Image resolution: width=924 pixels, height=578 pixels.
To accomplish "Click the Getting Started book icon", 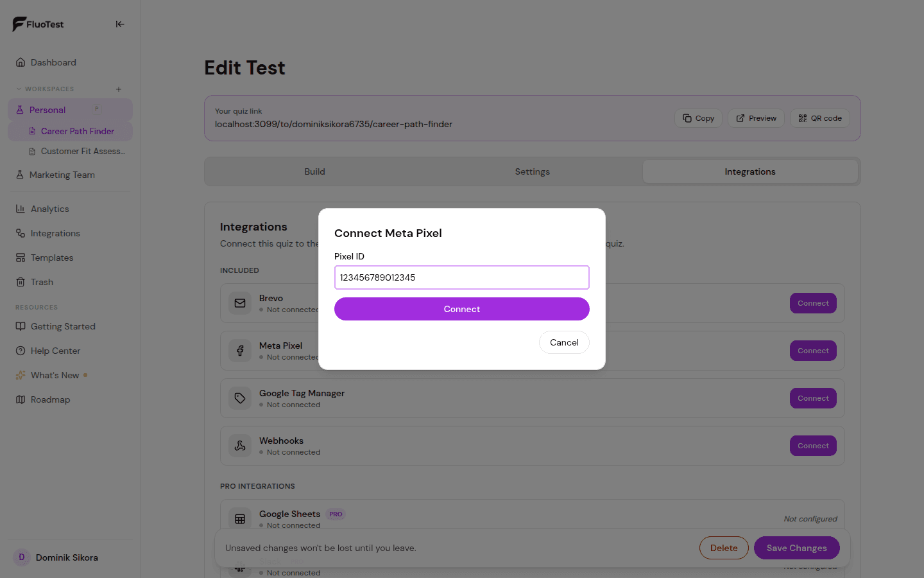I will 21,326.
